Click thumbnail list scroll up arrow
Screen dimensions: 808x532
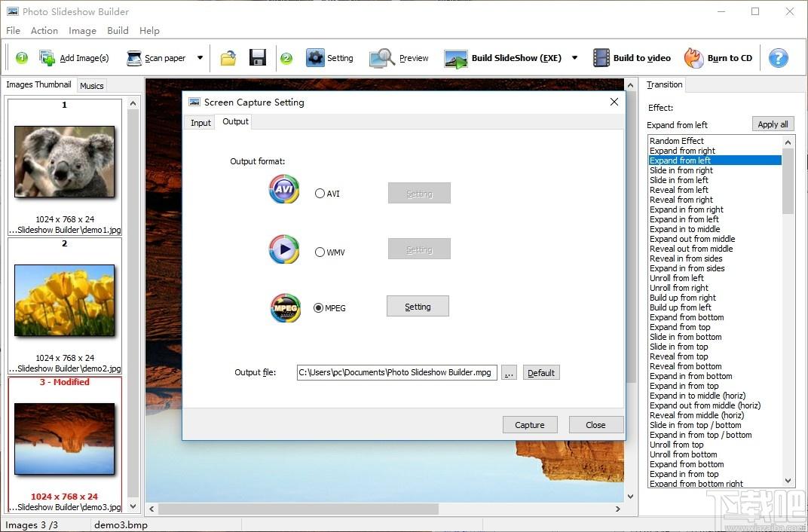point(133,103)
